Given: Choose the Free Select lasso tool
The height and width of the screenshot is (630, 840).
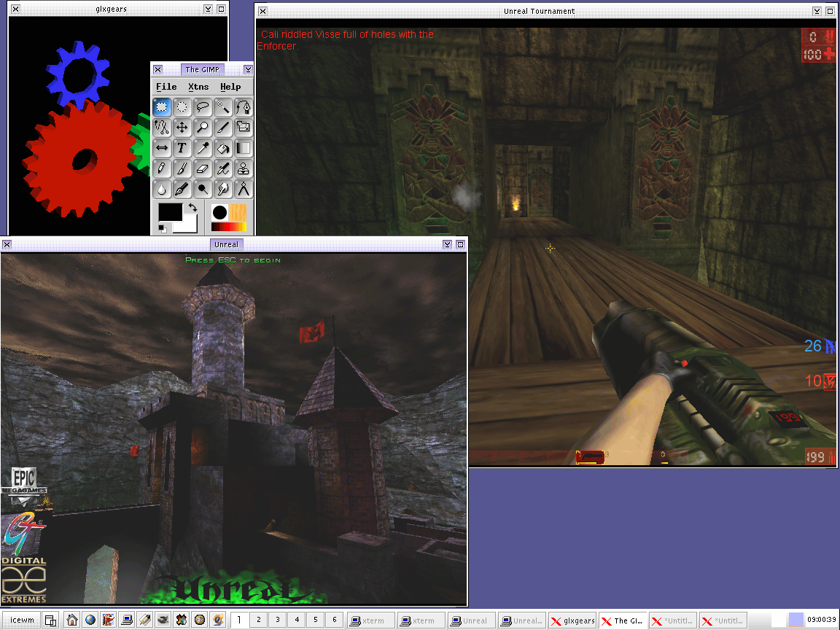Looking at the screenshot, I should point(203,107).
